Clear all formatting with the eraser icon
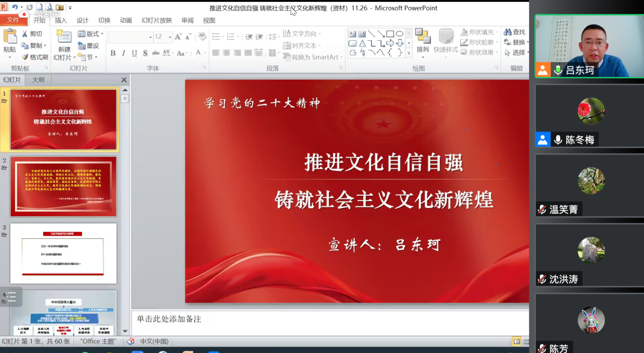 (x=202, y=37)
